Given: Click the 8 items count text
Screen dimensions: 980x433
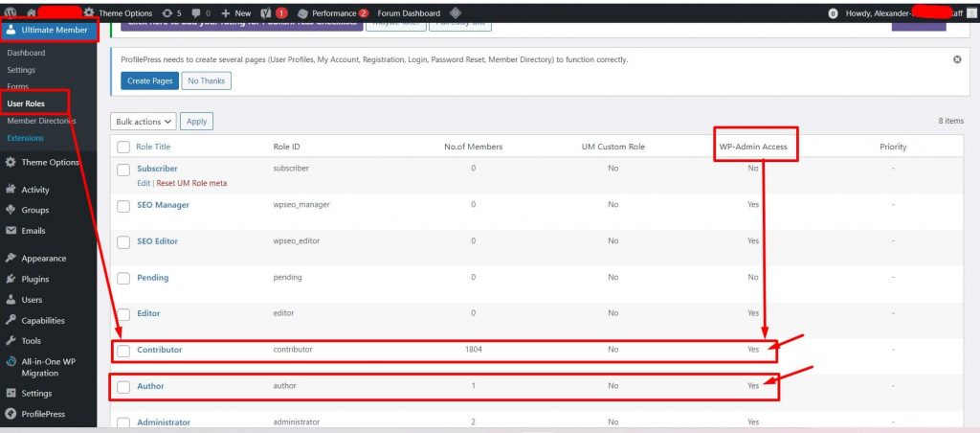Looking at the screenshot, I should pyautogui.click(x=950, y=121).
